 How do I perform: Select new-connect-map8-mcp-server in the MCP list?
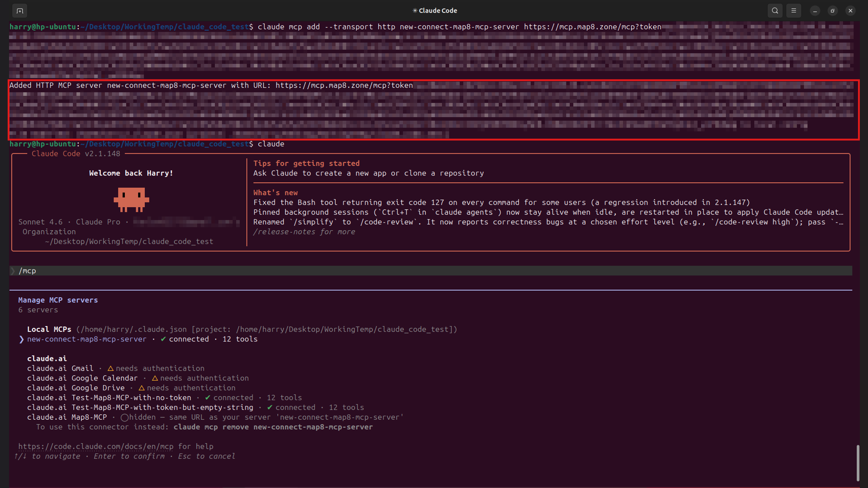[x=87, y=339]
